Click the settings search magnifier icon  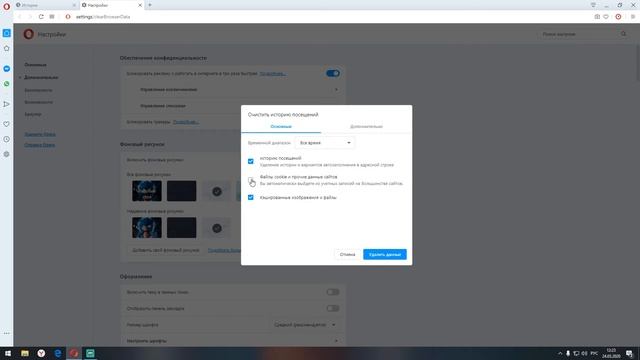624,34
